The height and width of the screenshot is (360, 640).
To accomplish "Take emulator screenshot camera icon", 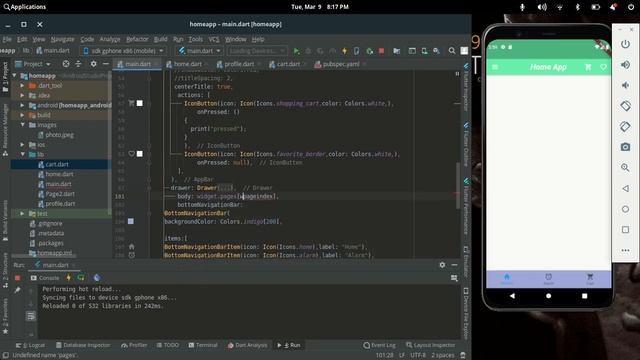I will (625, 147).
